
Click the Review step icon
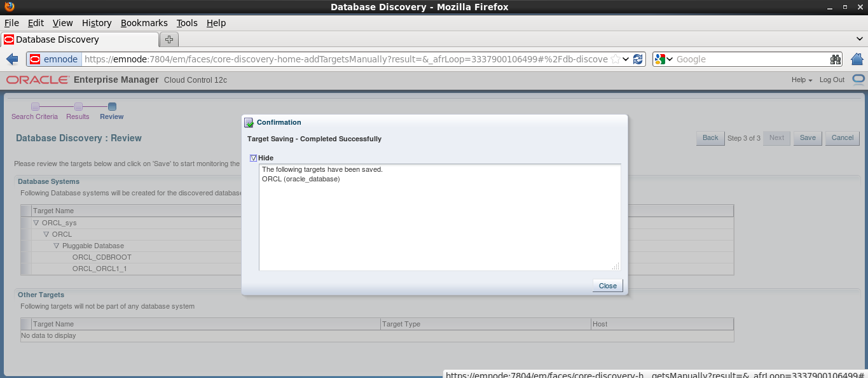click(x=112, y=106)
